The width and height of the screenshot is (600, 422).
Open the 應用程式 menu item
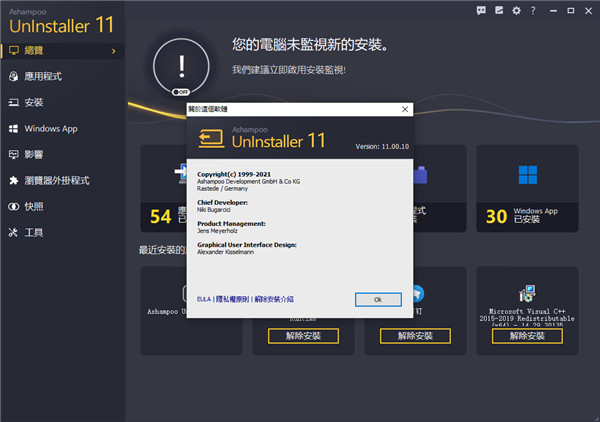(x=63, y=77)
